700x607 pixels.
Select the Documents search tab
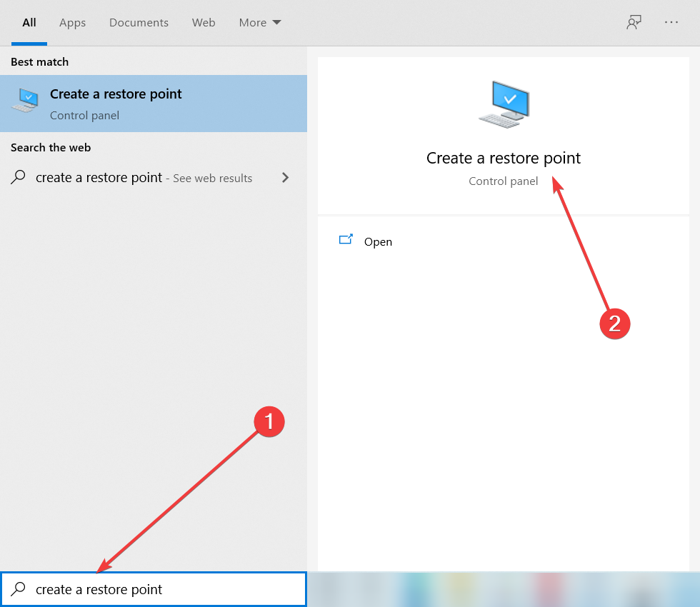tap(139, 22)
